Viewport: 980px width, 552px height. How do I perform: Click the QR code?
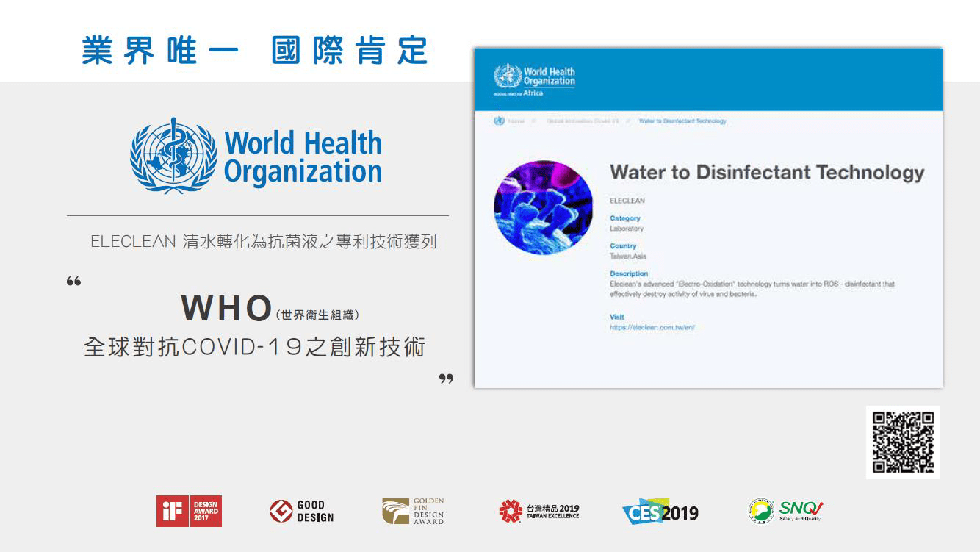(x=903, y=442)
